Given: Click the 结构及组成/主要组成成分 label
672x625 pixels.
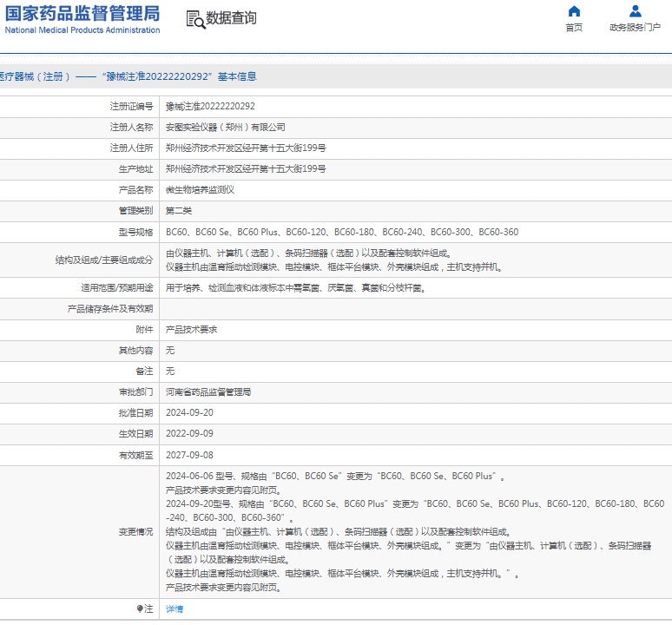Looking at the screenshot, I should coord(104,260).
